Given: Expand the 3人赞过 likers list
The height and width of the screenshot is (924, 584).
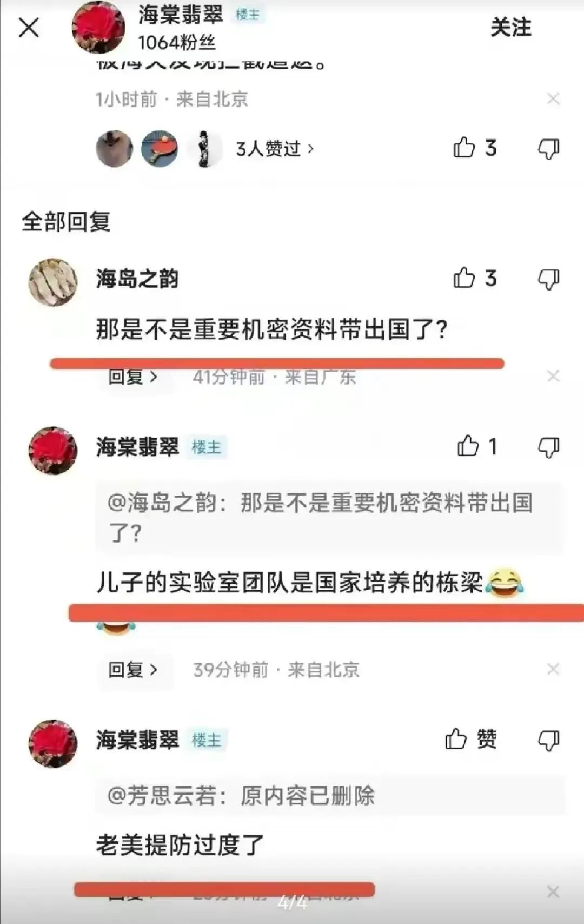Looking at the screenshot, I should pyautogui.click(x=275, y=148).
